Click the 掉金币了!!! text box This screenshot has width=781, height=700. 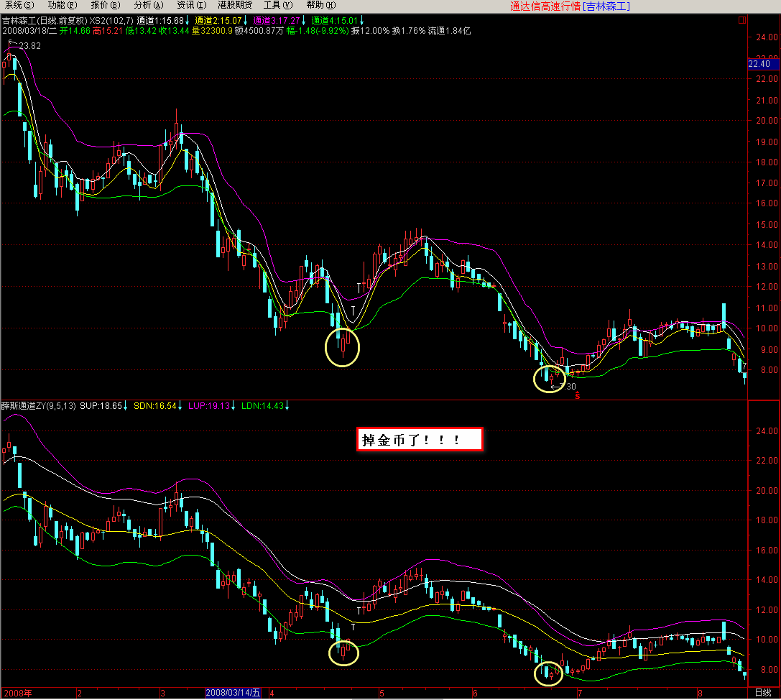point(419,438)
